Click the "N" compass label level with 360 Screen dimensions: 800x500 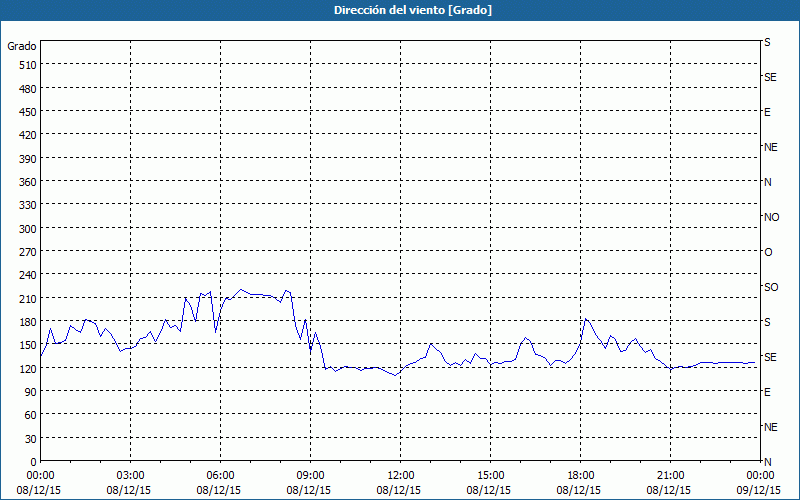click(x=768, y=182)
